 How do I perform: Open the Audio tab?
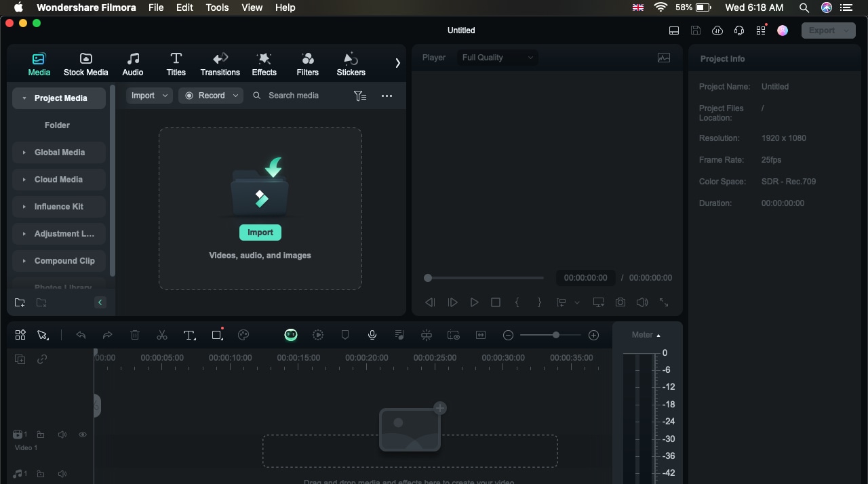[x=133, y=64]
